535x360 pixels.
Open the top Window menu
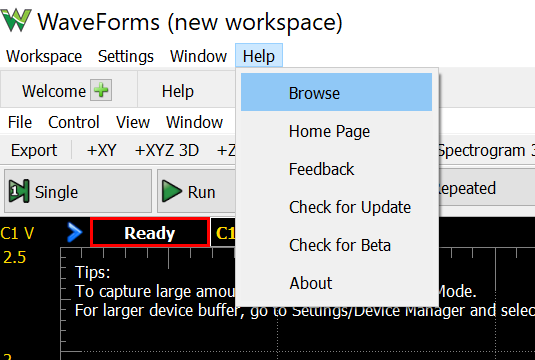[198, 56]
